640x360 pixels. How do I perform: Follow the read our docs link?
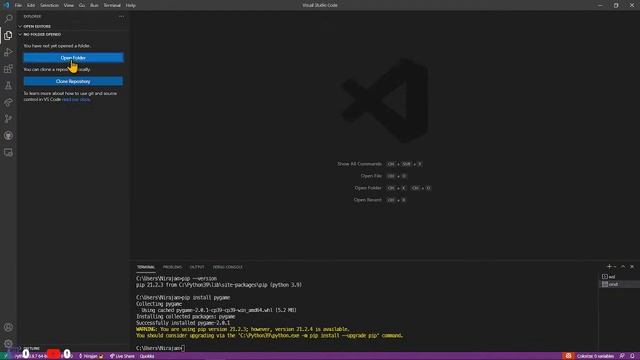(76, 100)
